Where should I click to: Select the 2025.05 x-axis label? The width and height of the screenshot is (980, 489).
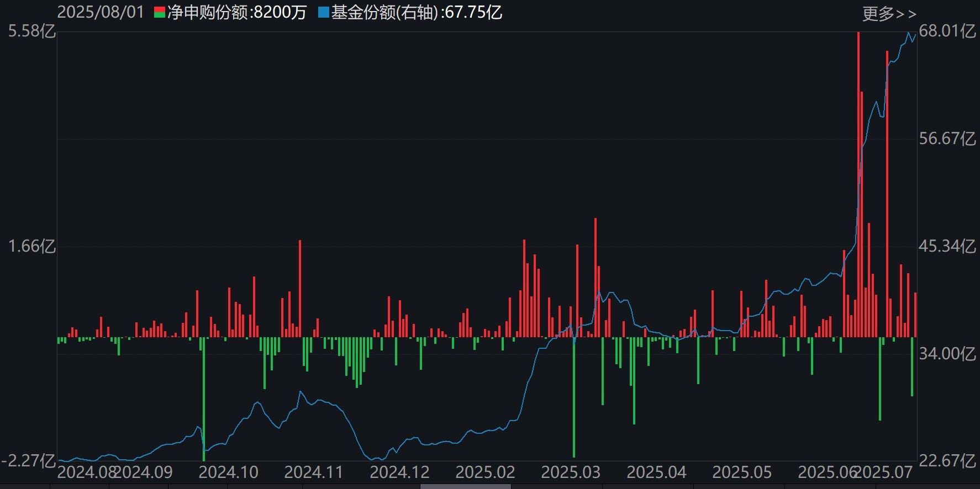coord(742,472)
